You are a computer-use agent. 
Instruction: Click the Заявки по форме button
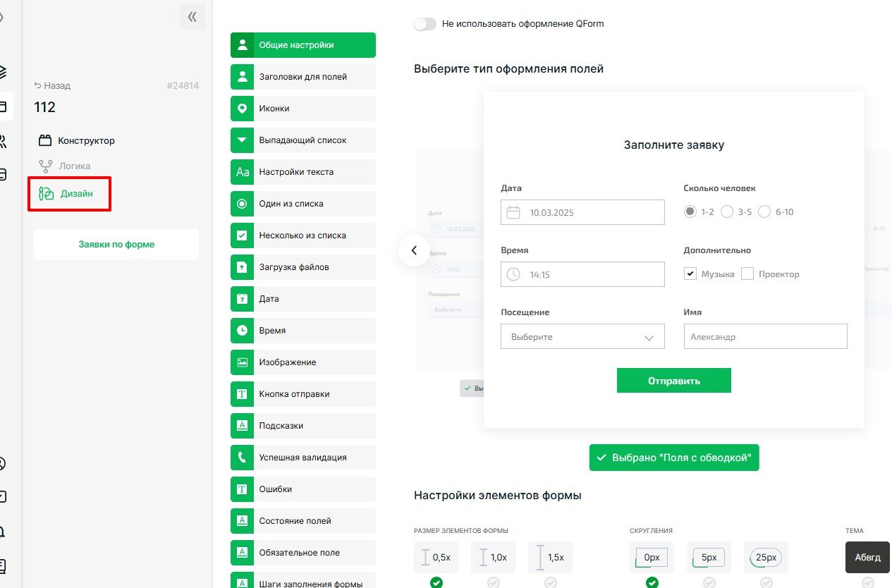pyautogui.click(x=116, y=245)
